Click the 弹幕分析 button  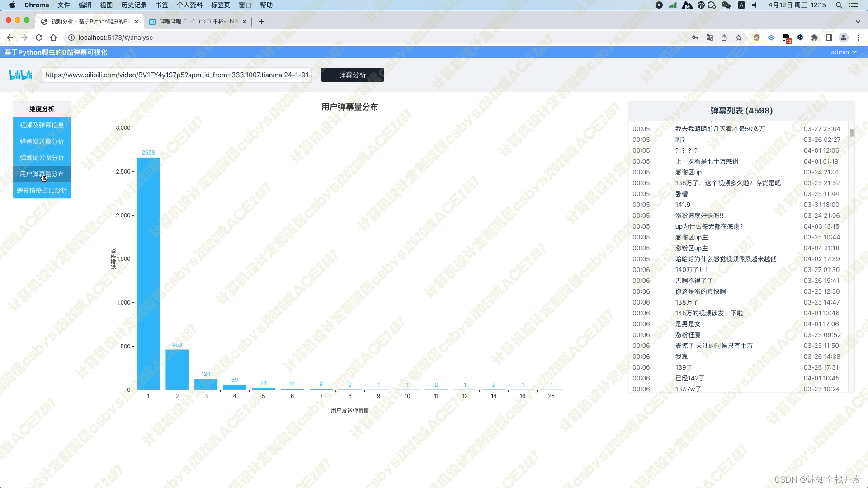click(352, 75)
